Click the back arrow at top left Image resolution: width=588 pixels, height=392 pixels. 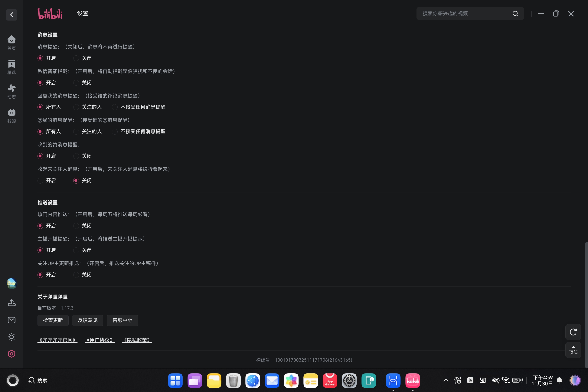pyautogui.click(x=11, y=15)
